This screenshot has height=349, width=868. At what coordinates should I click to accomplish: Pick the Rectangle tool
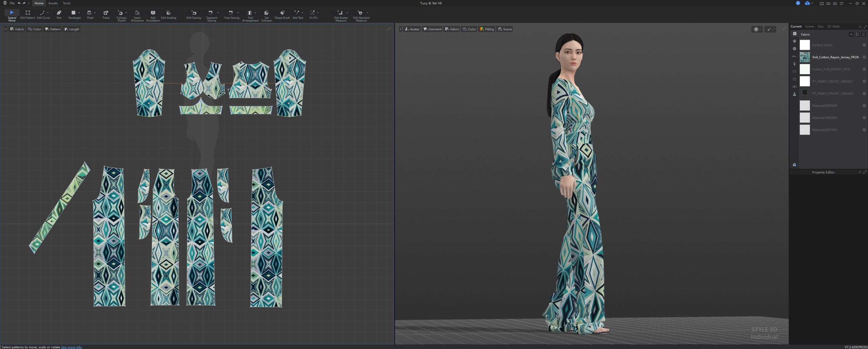tap(74, 15)
